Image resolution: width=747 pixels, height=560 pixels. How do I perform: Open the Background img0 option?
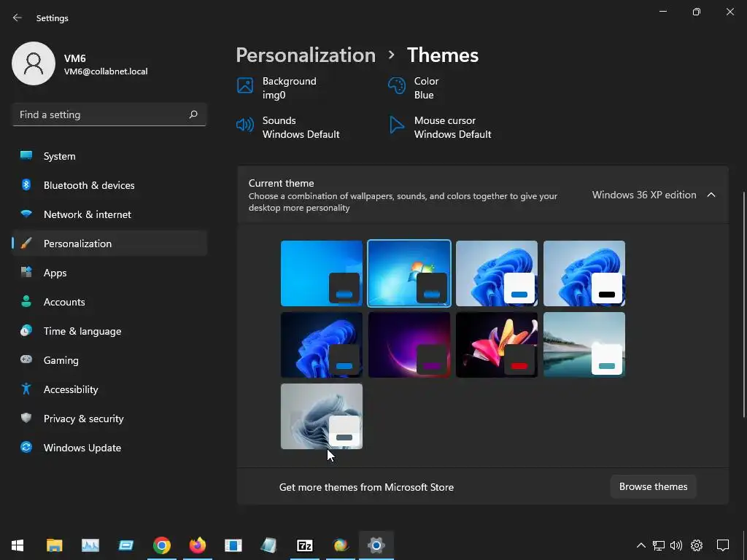point(276,88)
